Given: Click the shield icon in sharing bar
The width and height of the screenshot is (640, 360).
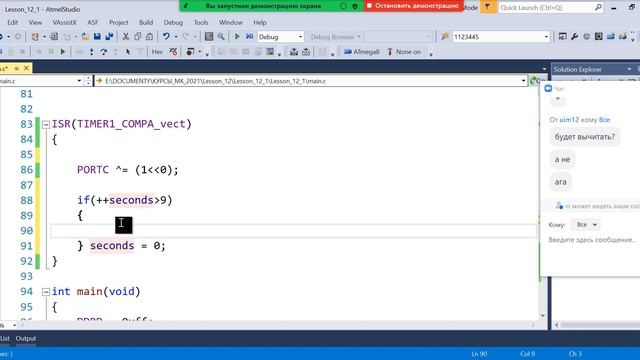Looking at the screenshot, I should [355, 6].
